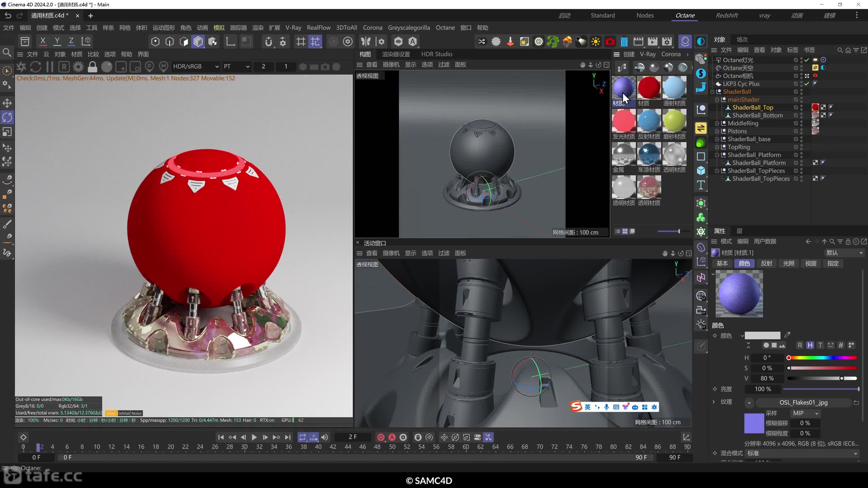Toggle autokeying A button in timeline

[392, 438]
